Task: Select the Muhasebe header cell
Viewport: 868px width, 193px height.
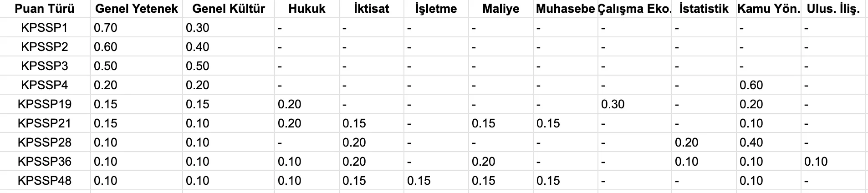Action: click(565, 9)
